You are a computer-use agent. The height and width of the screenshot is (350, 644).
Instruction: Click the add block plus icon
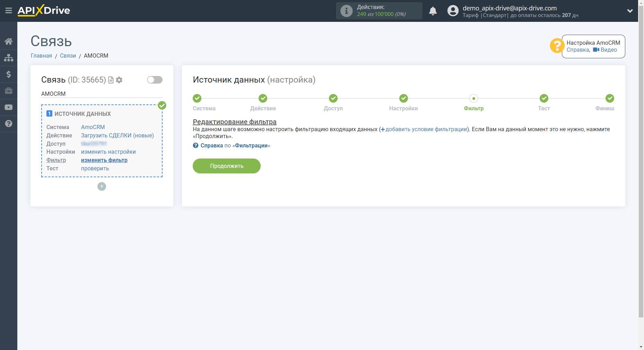coord(102,187)
